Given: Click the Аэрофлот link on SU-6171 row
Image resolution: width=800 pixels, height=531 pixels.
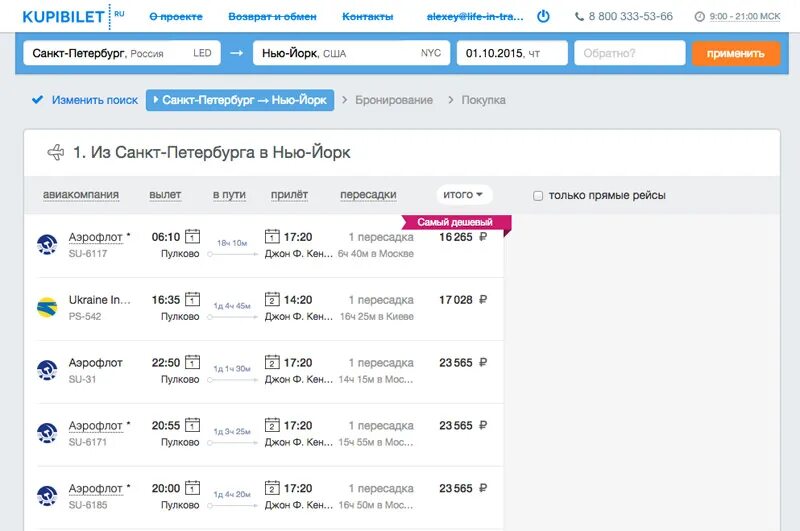Looking at the screenshot, I should tap(95, 425).
